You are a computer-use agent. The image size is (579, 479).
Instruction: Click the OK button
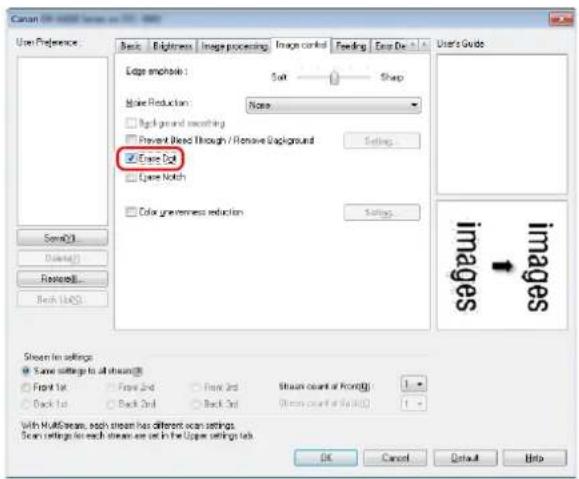326,458
